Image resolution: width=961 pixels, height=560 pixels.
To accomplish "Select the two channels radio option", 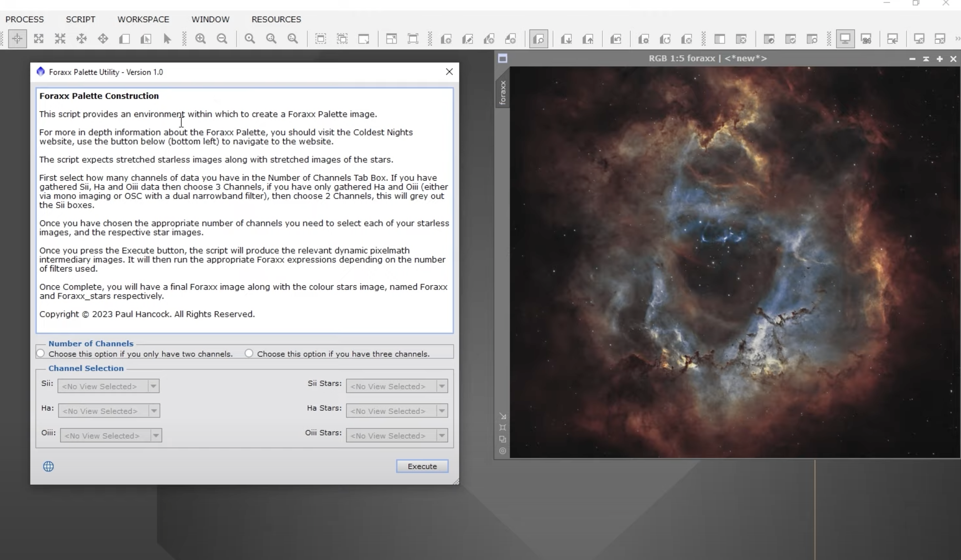I will (x=41, y=353).
